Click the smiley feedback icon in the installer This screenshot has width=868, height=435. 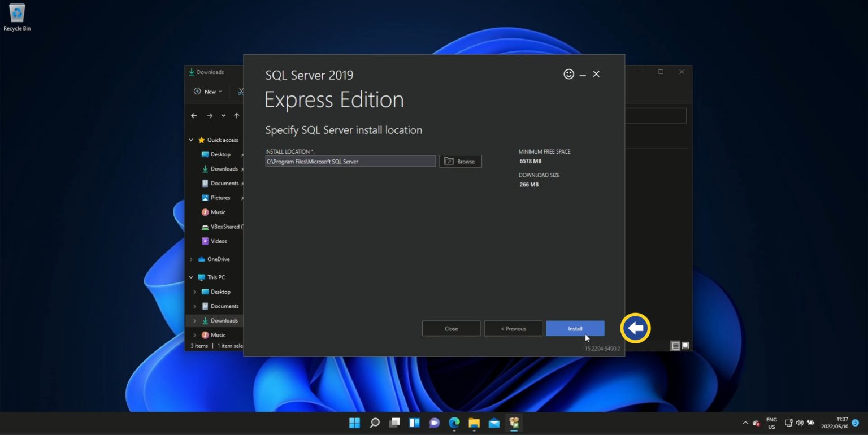coord(568,74)
